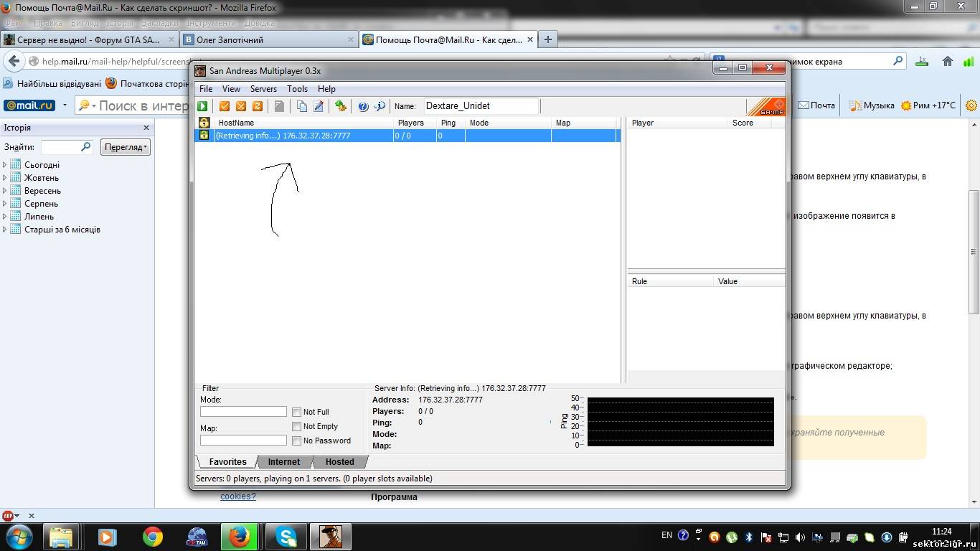Click the Firefox back arrow button
The width and height of the screenshot is (980, 551).
coord(14,62)
